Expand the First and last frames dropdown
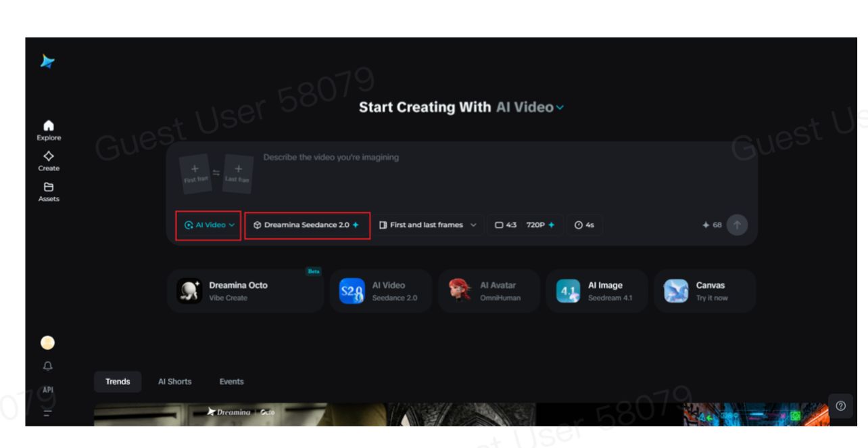This screenshot has height=448, width=868. [x=428, y=225]
